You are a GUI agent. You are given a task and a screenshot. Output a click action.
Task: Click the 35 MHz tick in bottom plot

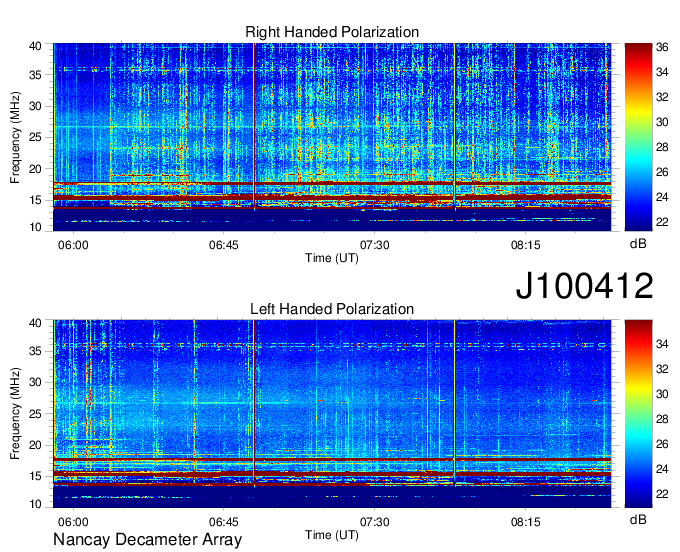tap(35, 351)
